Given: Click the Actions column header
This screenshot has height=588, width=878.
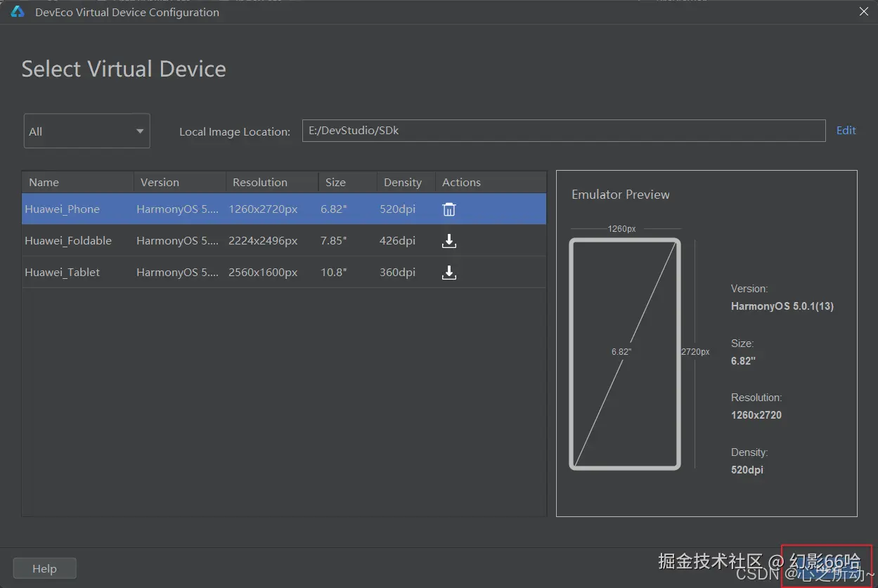Looking at the screenshot, I should [x=491, y=182].
